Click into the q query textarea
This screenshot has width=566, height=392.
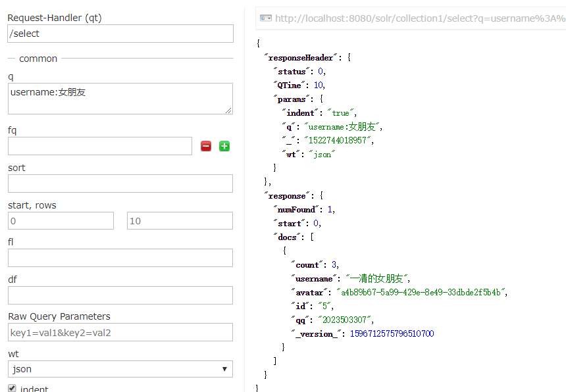coord(118,98)
